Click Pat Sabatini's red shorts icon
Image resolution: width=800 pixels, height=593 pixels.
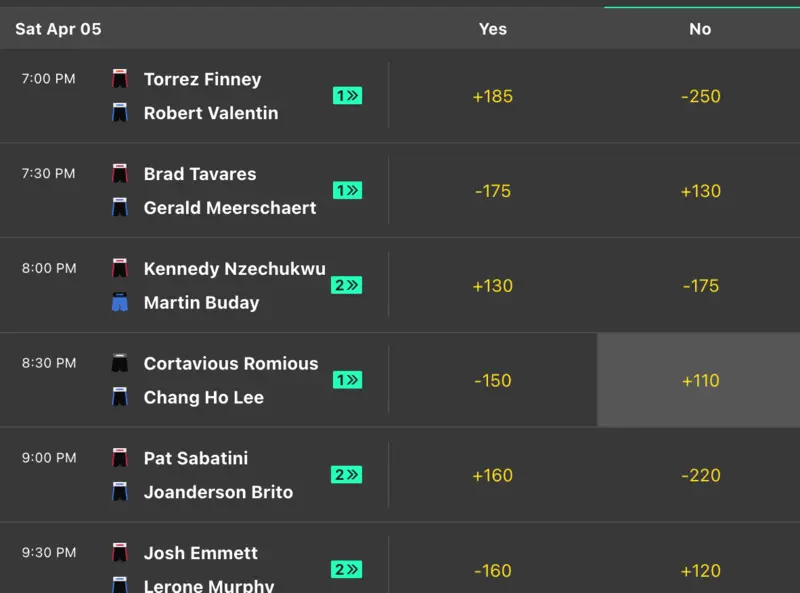[x=120, y=459]
